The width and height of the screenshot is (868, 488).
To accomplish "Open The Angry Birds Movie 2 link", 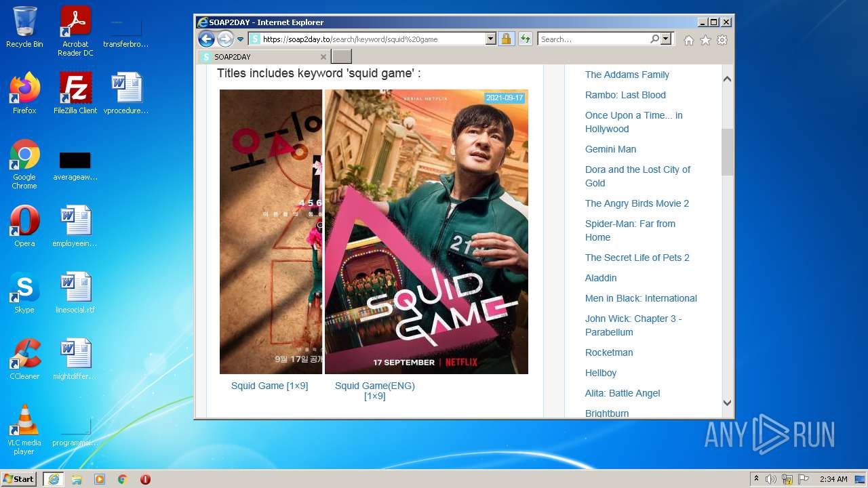I will pos(637,203).
